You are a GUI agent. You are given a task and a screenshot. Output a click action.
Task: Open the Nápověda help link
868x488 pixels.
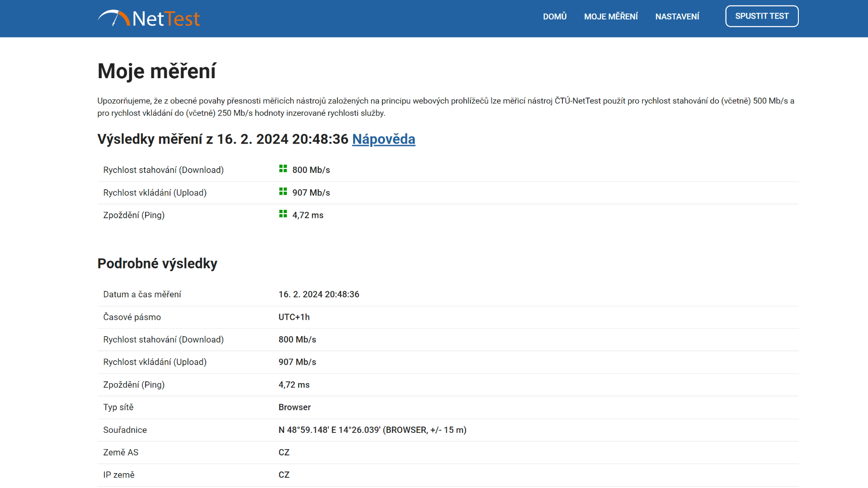tap(384, 139)
